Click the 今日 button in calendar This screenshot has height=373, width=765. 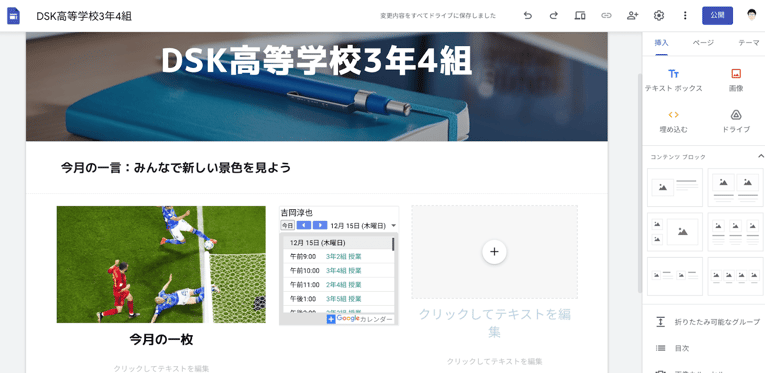pyautogui.click(x=287, y=225)
